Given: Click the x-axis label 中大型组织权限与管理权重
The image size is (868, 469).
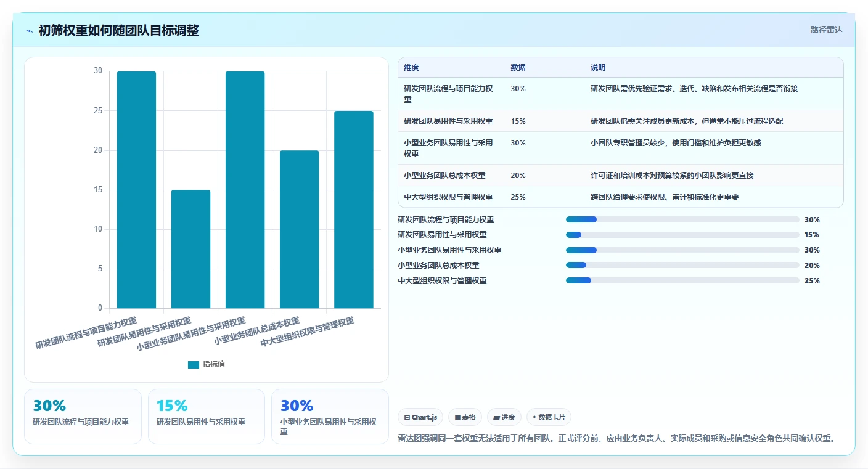Looking at the screenshot, I should [x=307, y=332].
